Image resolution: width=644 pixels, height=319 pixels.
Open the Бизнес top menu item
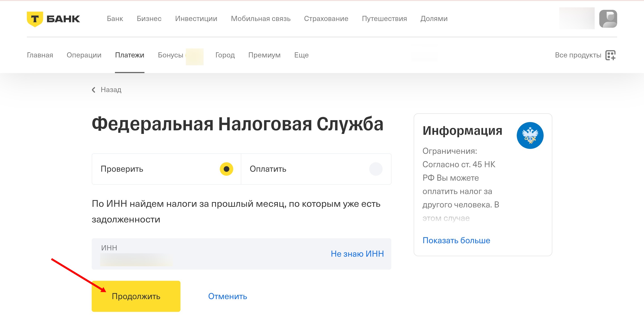click(149, 19)
